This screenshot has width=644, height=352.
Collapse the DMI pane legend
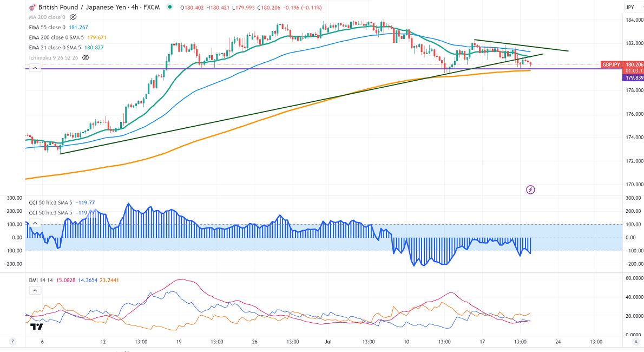(35, 291)
